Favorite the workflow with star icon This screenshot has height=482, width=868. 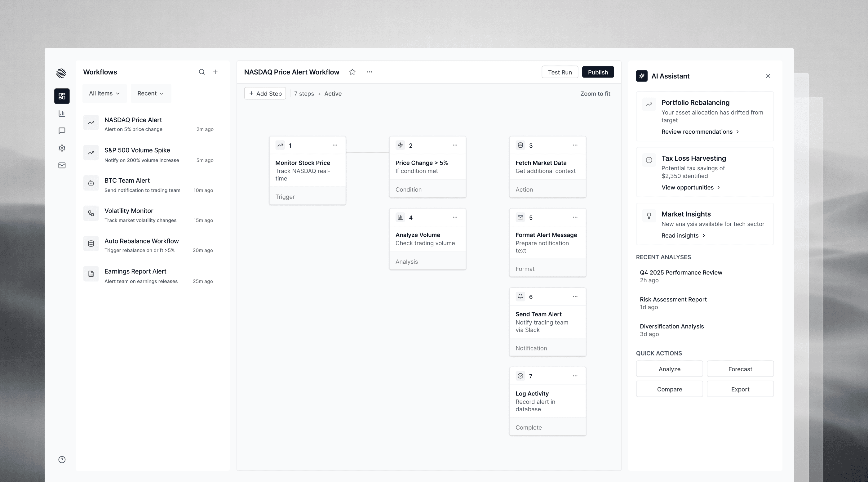point(352,72)
